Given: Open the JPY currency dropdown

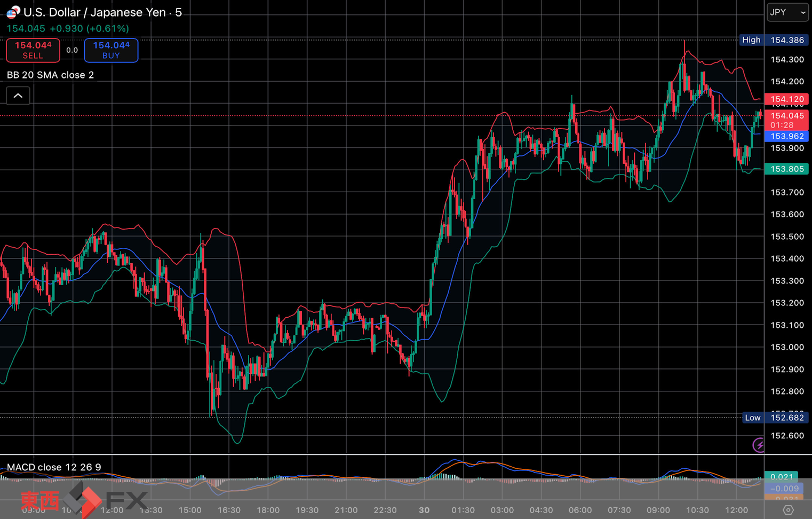Looking at the screenshot, I should (x=787, y=12).
